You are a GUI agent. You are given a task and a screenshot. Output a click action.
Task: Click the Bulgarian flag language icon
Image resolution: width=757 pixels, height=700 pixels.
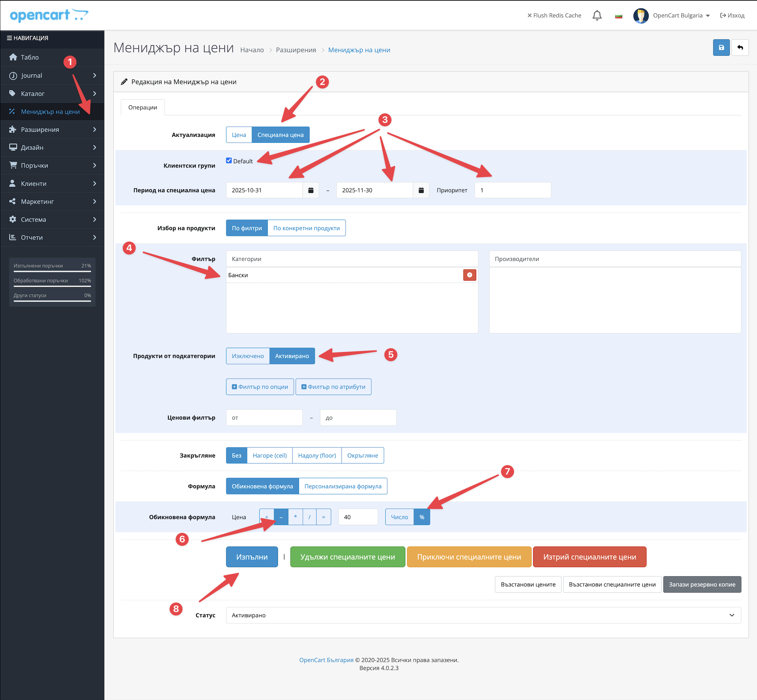618,16
